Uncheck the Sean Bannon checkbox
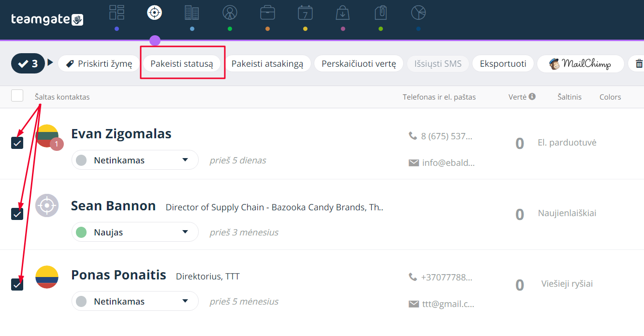This screenshot has width=644, height=336. [17, 214]
